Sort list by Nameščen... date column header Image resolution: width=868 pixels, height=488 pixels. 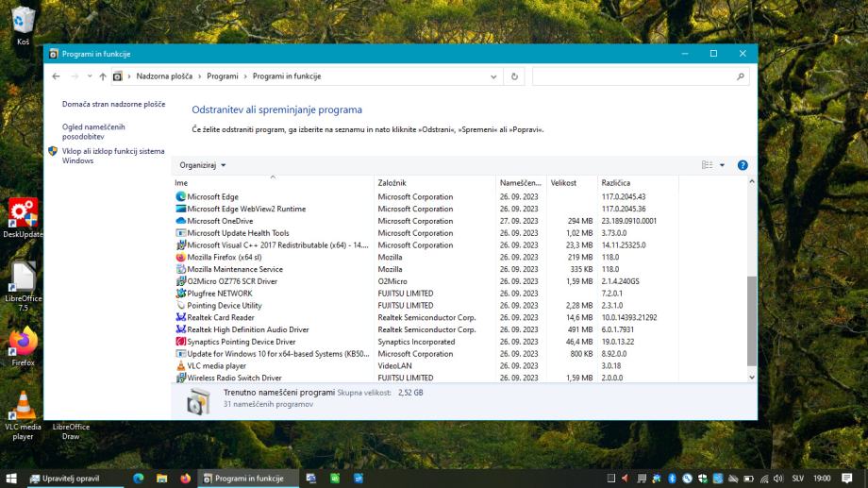[x=521, y=183]
